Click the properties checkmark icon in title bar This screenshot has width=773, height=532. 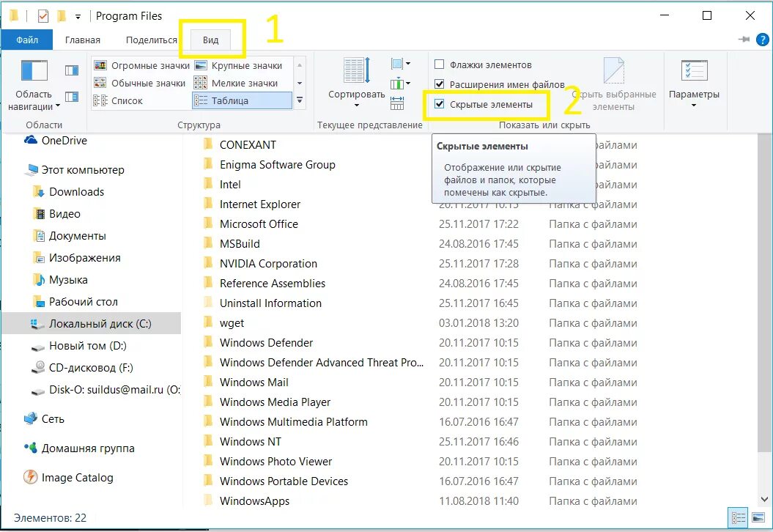coord(43,16)
